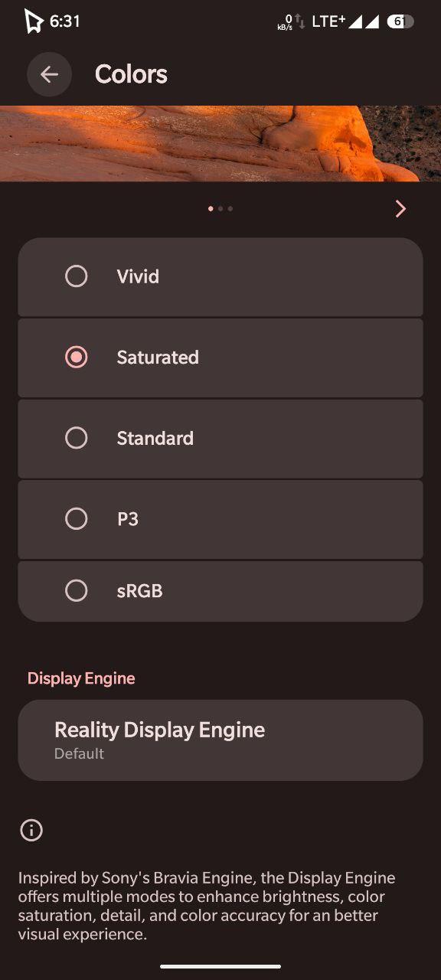
Task: Select the Vivid color mode radio button
Action: (x=77, y=276)
